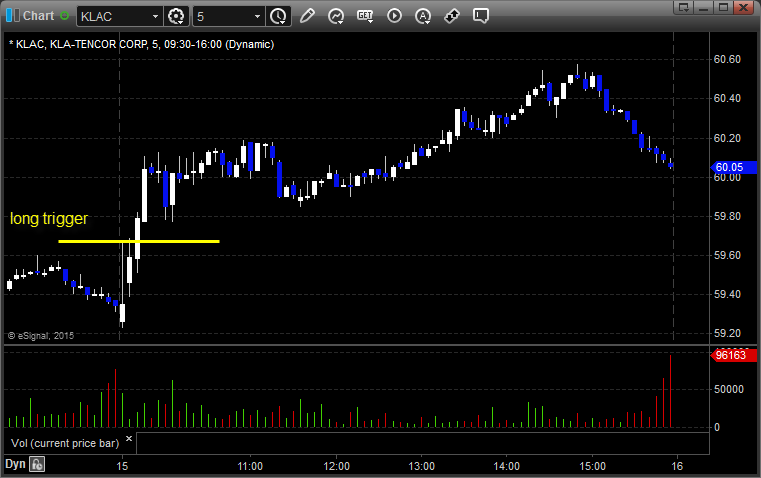
Task: Click the red 96163 volume marker
Action: [733, 355]
